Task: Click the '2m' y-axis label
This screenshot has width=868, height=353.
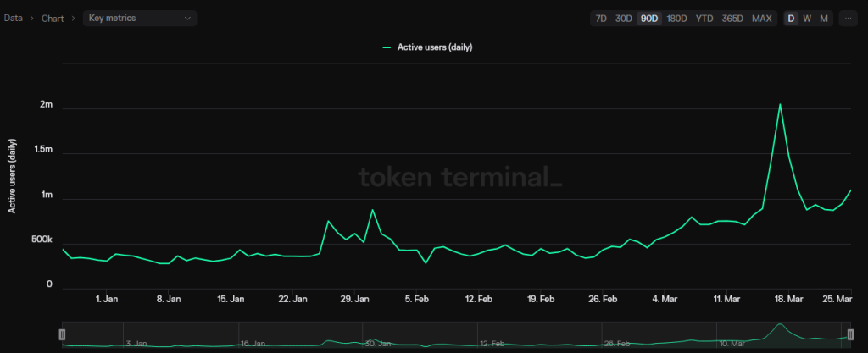Action: (47, 104)
